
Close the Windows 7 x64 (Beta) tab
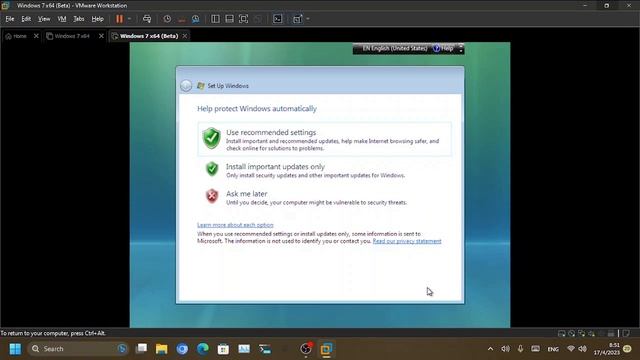pos(185,36)
